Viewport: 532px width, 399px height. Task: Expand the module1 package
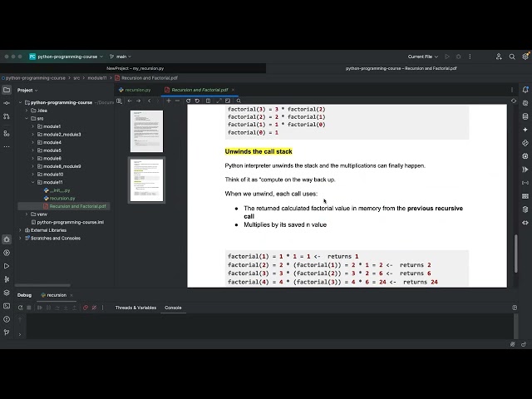pyautogui.click(x=33, y=126)
